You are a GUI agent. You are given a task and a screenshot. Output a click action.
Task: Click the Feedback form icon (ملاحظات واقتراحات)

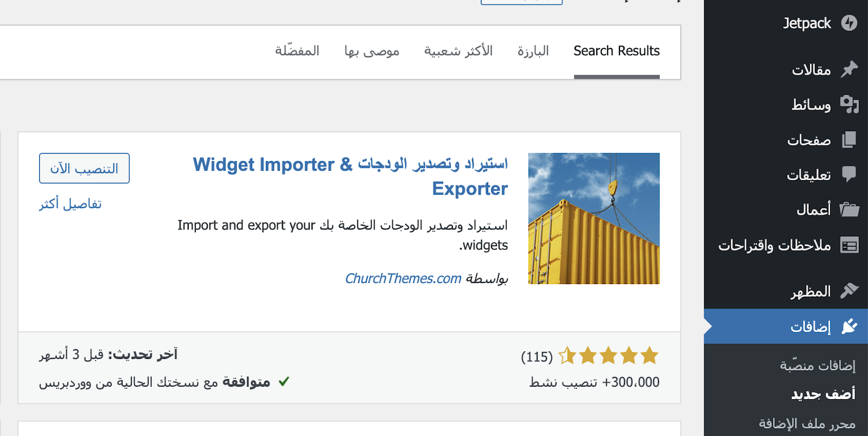[849, 245]
